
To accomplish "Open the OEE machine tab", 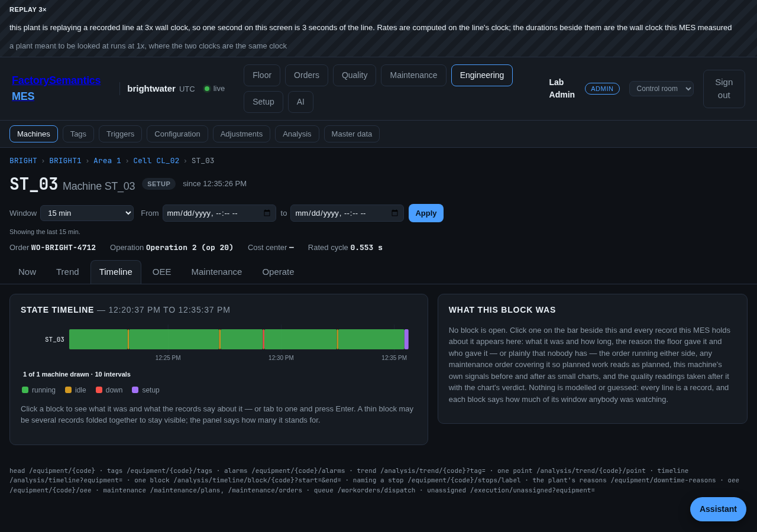I will (161, 272).
